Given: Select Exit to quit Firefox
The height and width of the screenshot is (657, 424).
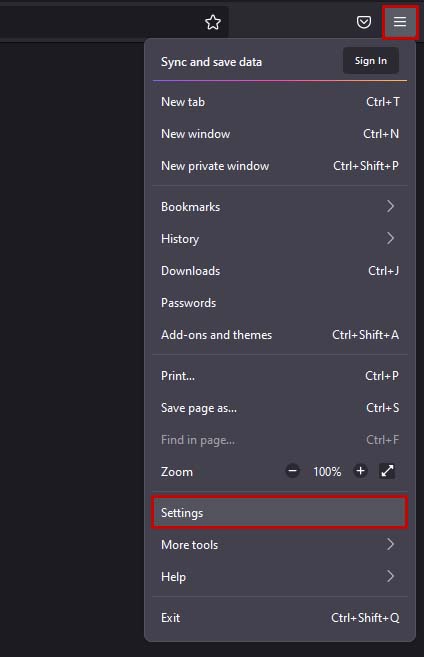Looking at the screenshot, I should point(279,618).
